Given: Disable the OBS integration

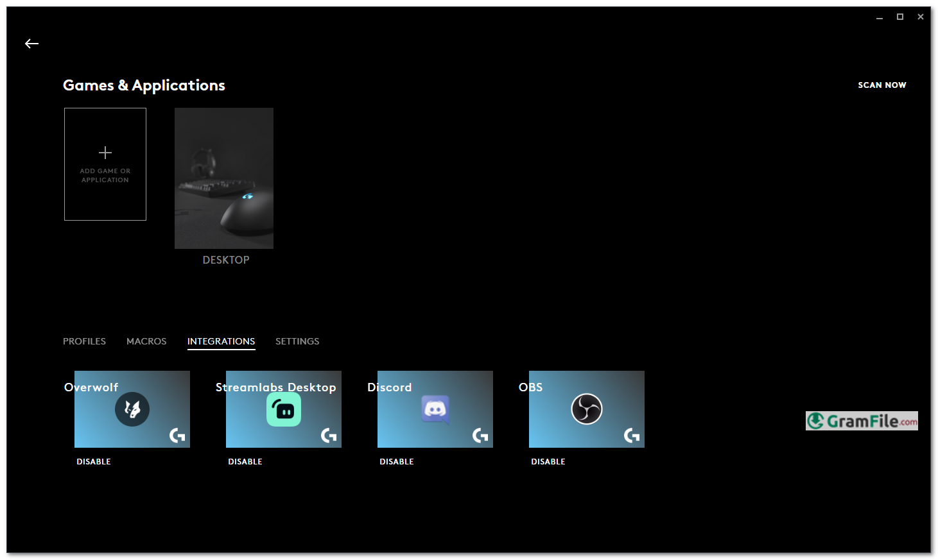Looking at the screenshot, I should tap(548, 462).
